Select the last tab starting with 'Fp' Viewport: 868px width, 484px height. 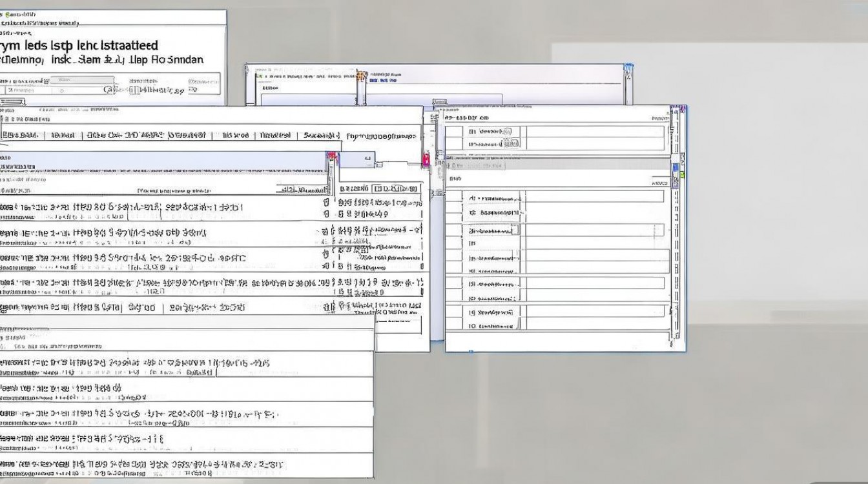coord(381,136)
